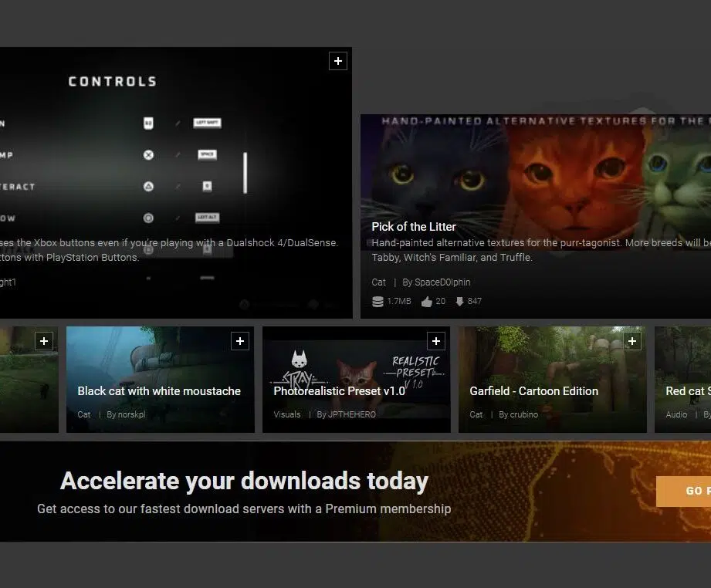Click the Accelerate your downloads today heading

pyautogui.click(x=244, y=481)
